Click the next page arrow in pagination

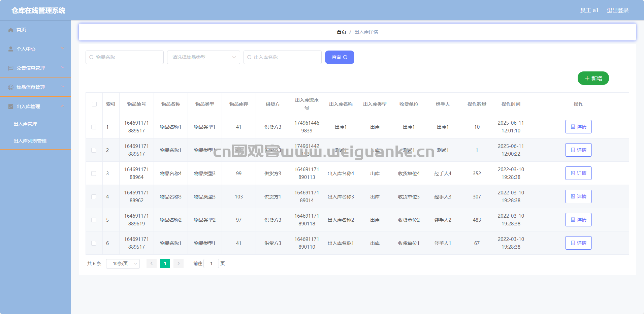(x=179, y=263)
